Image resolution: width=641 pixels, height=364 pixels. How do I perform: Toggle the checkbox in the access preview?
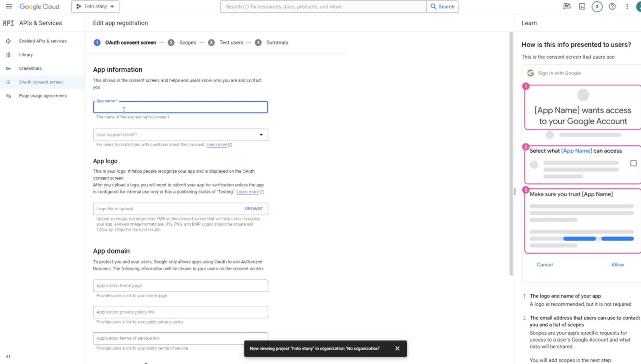tap(633, 163)
